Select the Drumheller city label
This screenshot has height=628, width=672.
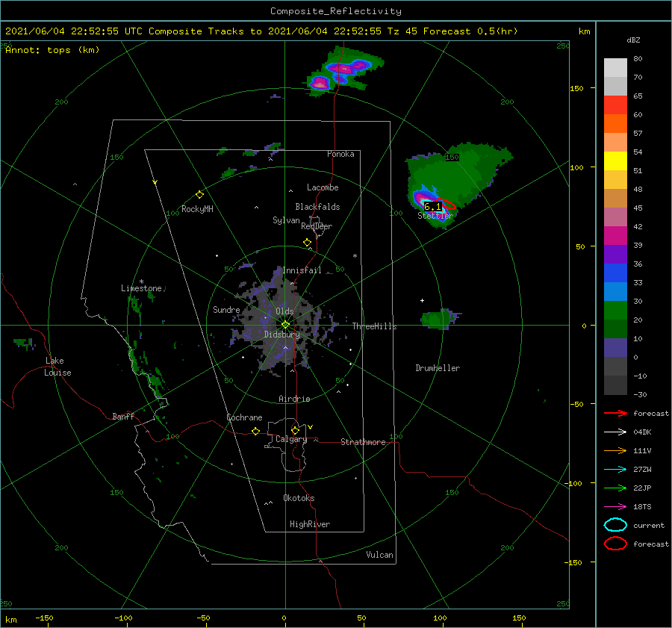(x=438, y=368)
